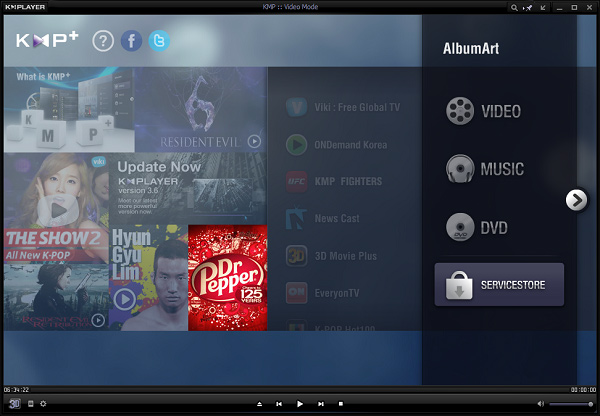Stop playback with the stop button
Image resolution: width=600 pixels, height=416 pixels.
tap(341, 404)
